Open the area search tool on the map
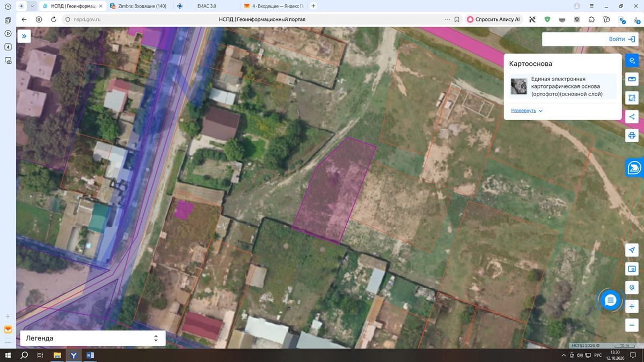644x362 pixels. click(x=632, y=98)
